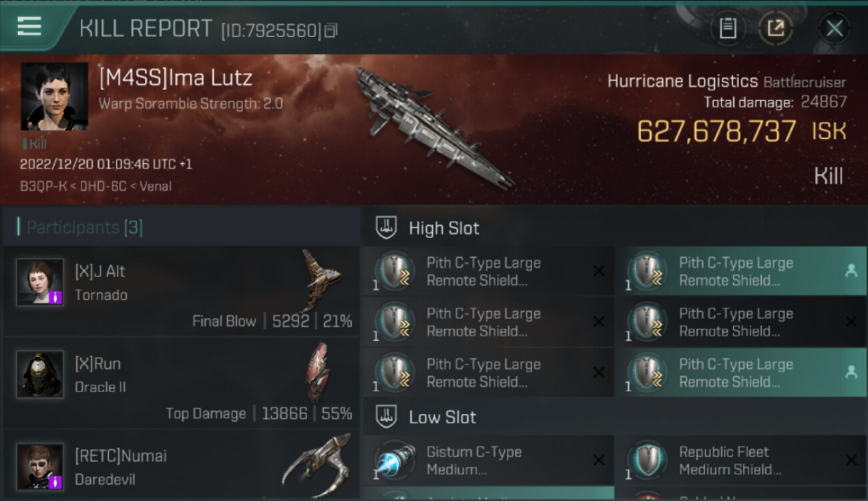868x501 pixels.
Task: Open the hamburger menu button
Action: (29, 27)
